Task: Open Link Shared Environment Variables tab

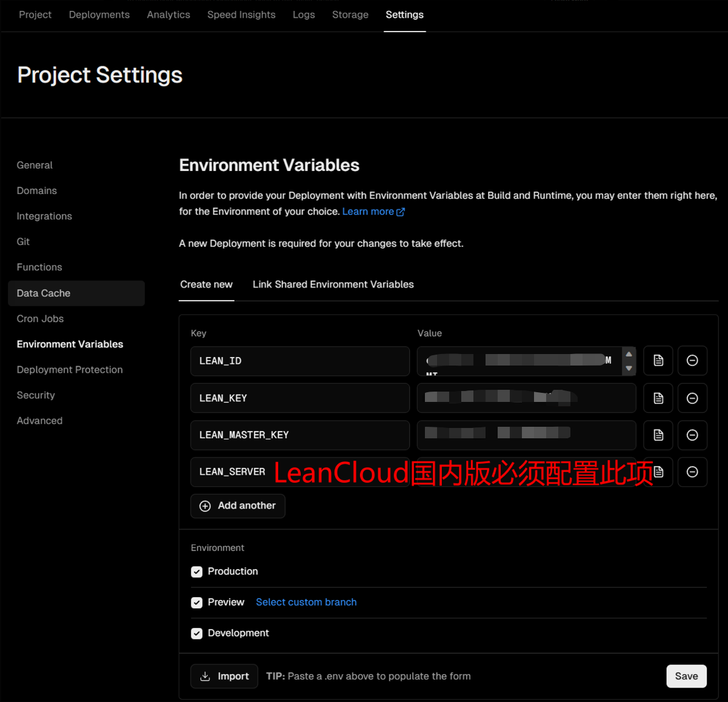Action: (x=333, y=284)
